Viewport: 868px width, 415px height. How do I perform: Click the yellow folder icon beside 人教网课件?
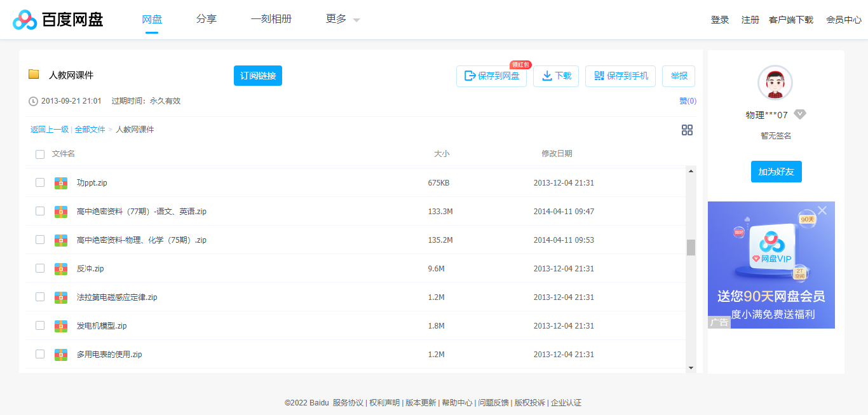[x=34, y=74]
